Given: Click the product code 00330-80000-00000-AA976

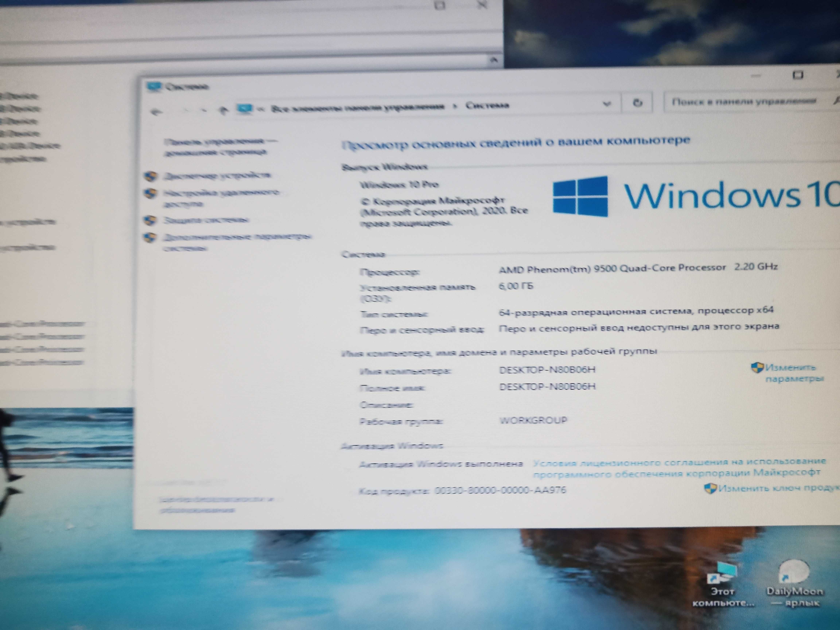Looking at the screenshot, I should (500, 490).
